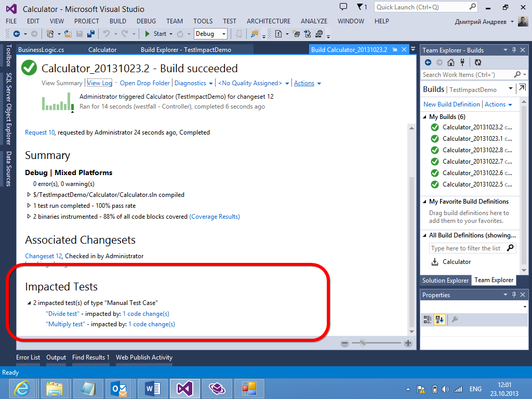Select build Calculator_20131022.8 in My Builds
Screen dimensions: 532x399
pyautogui.click(x=472, y=150)
